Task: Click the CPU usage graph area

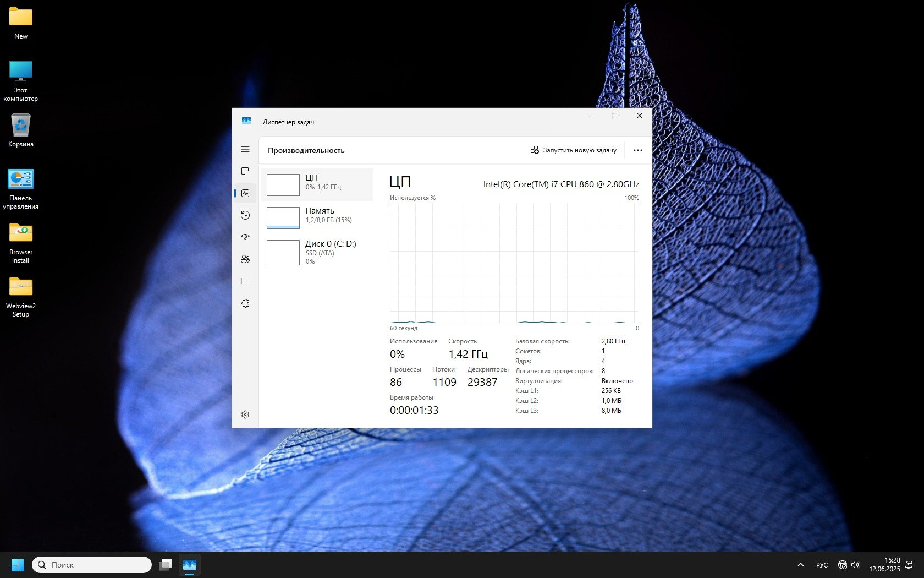Action: click(x=514, y=263)
